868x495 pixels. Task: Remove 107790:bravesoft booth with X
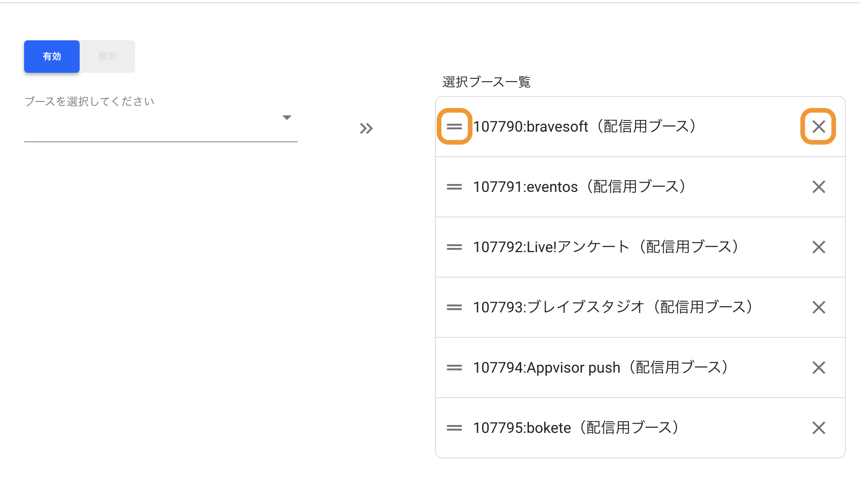pyautogui.click(x=818, y=127)
